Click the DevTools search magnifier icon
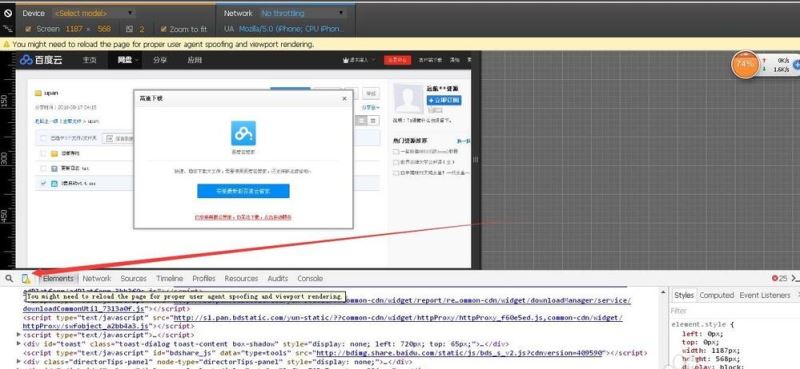The height and width of the screenshot is (369, 800). 9,278
